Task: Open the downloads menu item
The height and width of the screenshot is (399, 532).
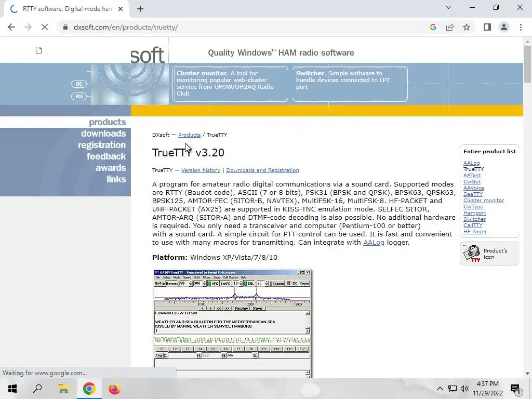Action: pyautogui.click(x=103, y=134)
